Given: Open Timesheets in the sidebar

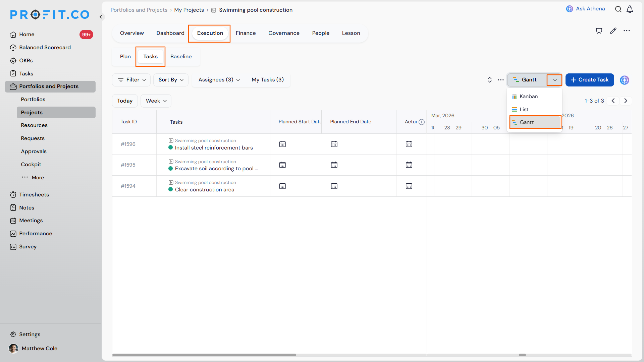Looking at the screenshot, I should pyautogui.click(x=34, y=195).
